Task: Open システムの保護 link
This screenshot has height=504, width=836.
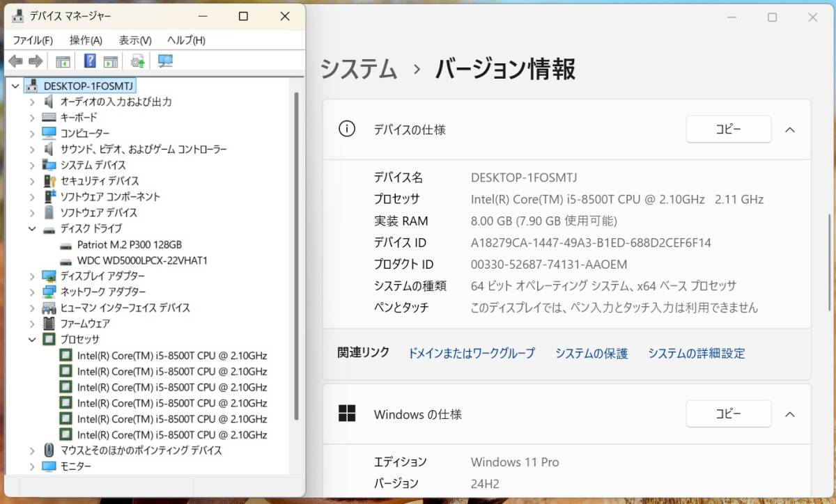Action: [x=591, y=354]
